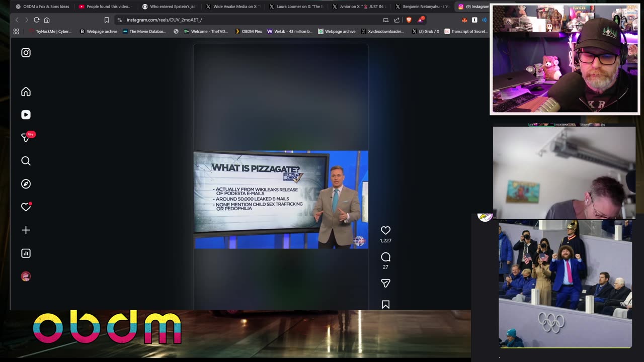
Task: Open the bookmarks bar apps grid icon
Action: pyautogui.click(x=16, y=31)
